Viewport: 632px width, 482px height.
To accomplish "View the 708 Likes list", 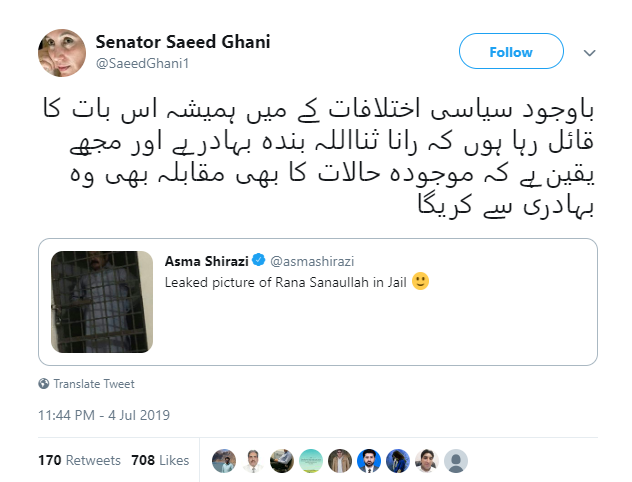I will point(160,460).
